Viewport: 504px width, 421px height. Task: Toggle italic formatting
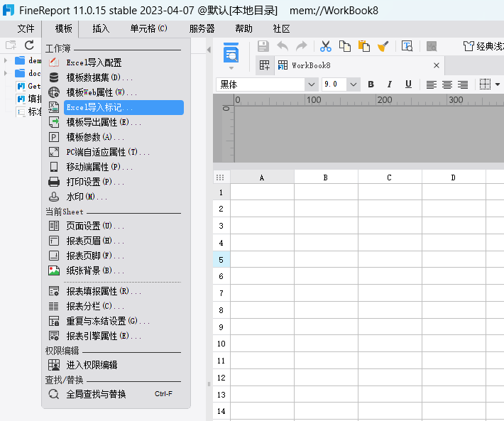point(389,84)
